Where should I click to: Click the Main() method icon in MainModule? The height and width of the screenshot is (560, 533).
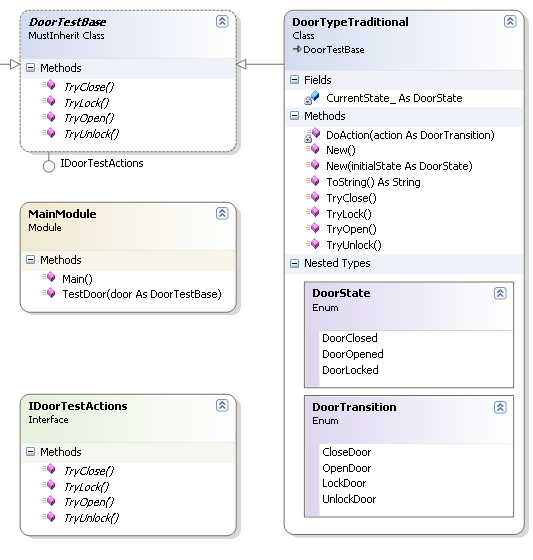49,277
